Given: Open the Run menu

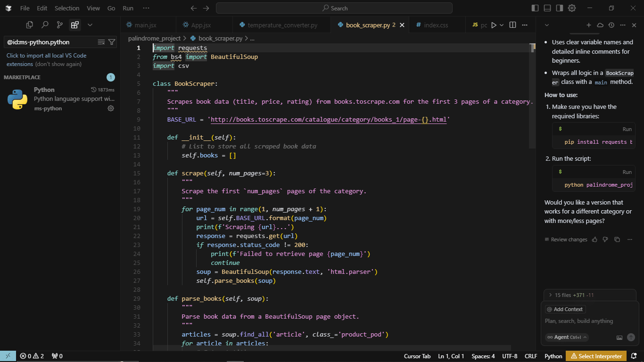Looking at the screenshot, I should (x=128, y=8).
